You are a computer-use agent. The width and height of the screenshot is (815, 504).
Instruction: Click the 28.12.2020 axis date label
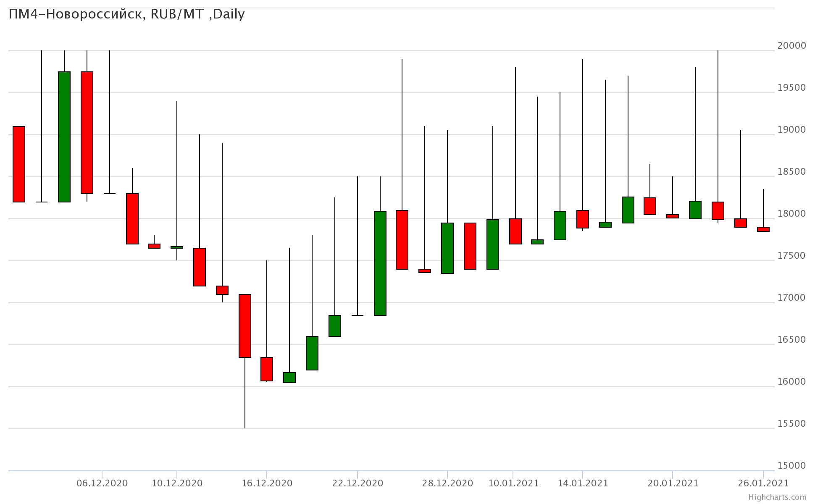coord(447,483)
